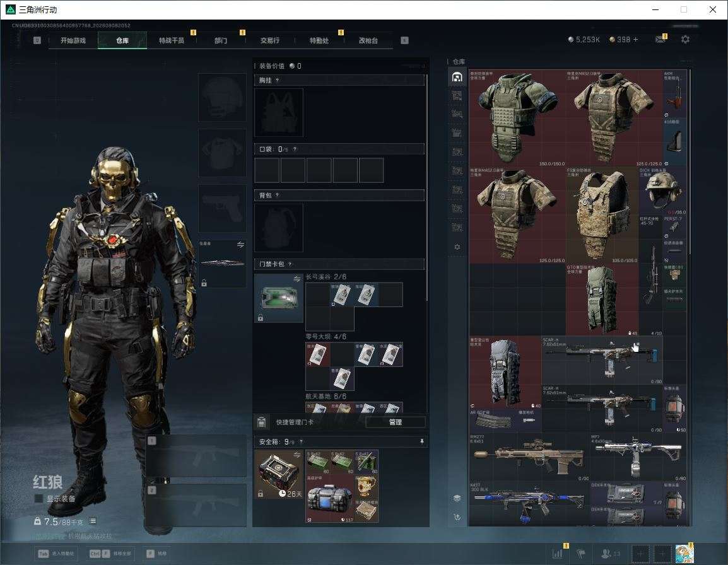Select the second storage box in sidebar
This screenshot has height=565, width=728.
pos(457,96)
